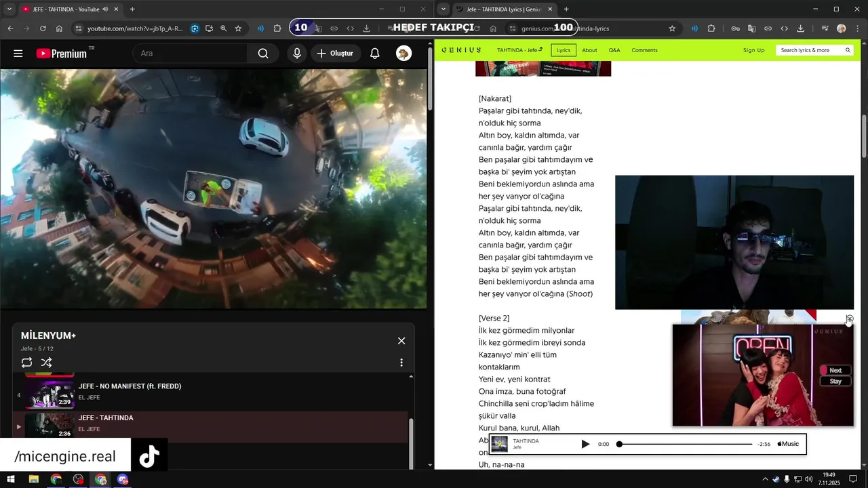Image resolution: width=868 pixels, height=488 pixels.
Task: Open the About section on Genius
Action: click(x=589, y=50)
